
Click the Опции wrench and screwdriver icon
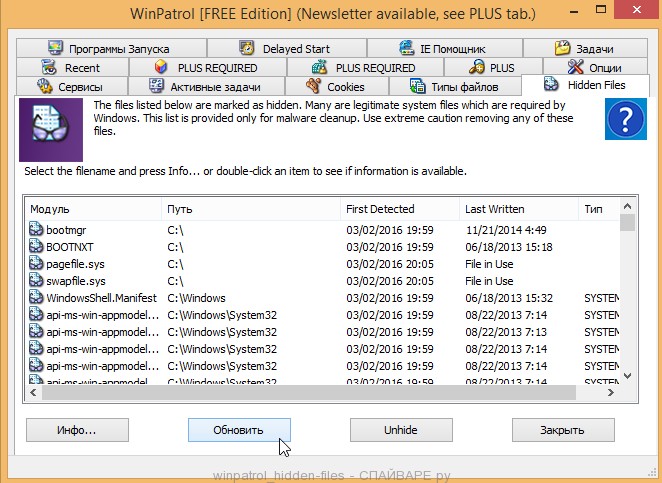(575, 67)
